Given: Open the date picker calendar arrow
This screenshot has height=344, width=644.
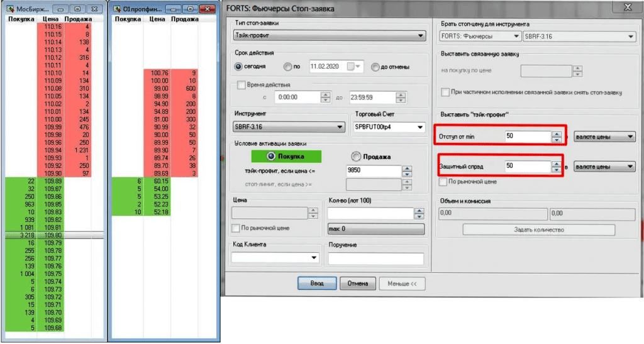Looking at the screenshot, I should point(358,67).
